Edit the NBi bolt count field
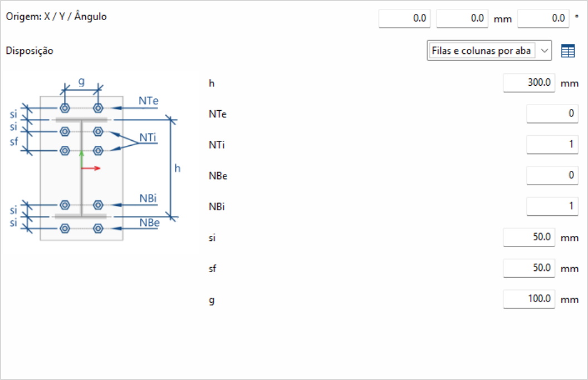The image size is (588, 380). point(552,207)
